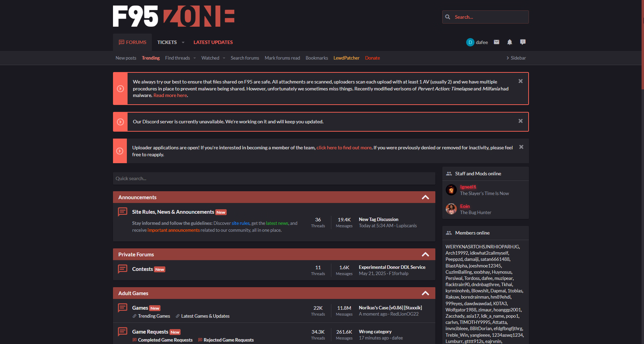Open the inbox envelope icon
Screen dimensions: 644x344
coord(496,42)
